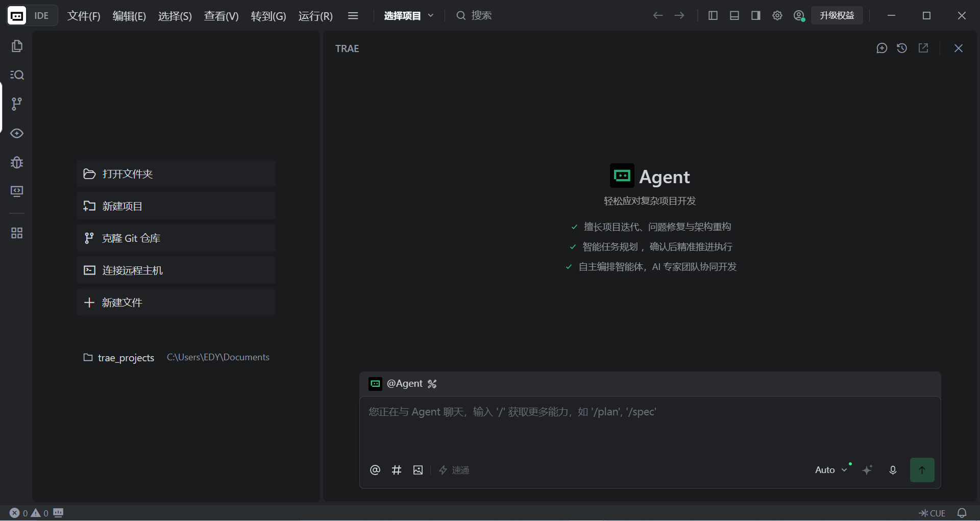980x521 pixels.
Task: Click 新建项目 to create a project
Action: (x=176, y=206)
